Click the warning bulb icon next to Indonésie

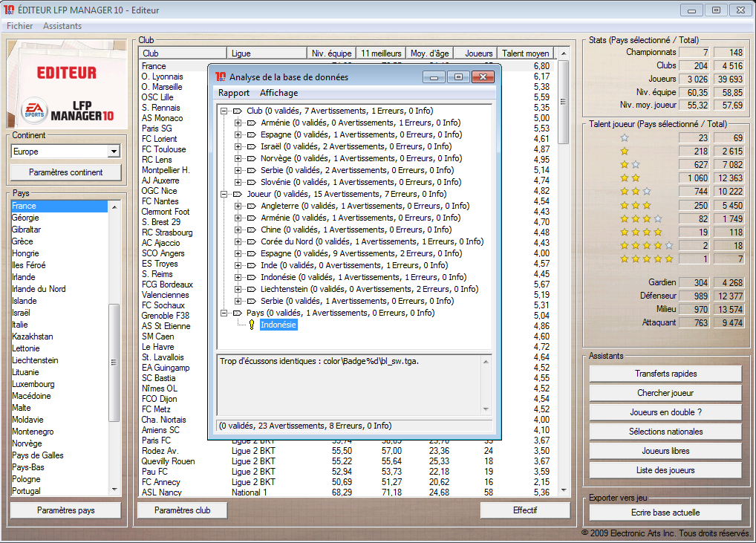click(251, 325)
